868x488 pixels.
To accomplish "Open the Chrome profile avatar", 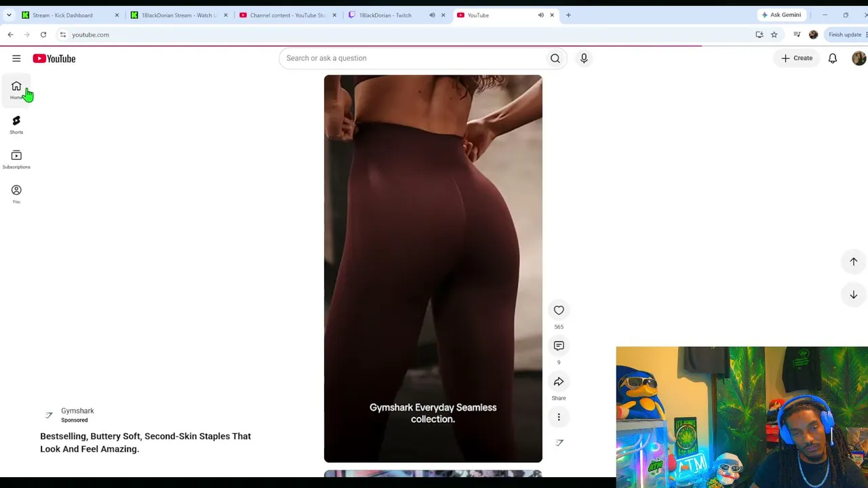I will tap(814, 35).
